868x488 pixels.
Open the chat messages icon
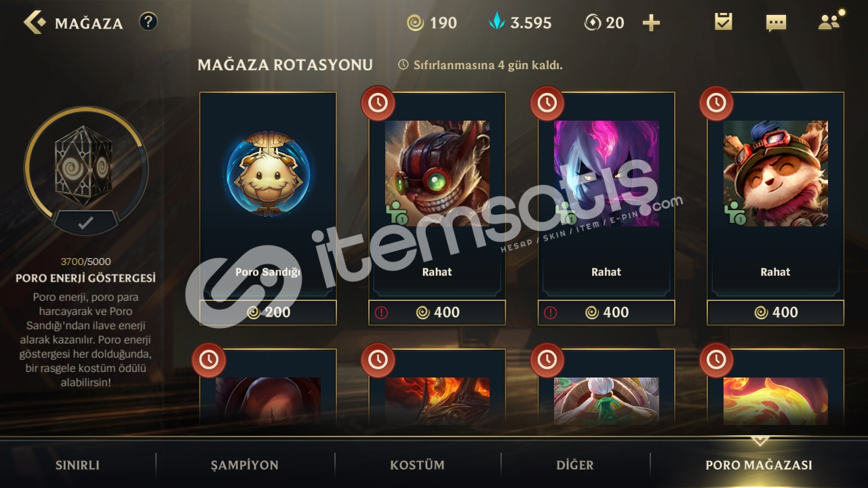click(x=776, y=23)
